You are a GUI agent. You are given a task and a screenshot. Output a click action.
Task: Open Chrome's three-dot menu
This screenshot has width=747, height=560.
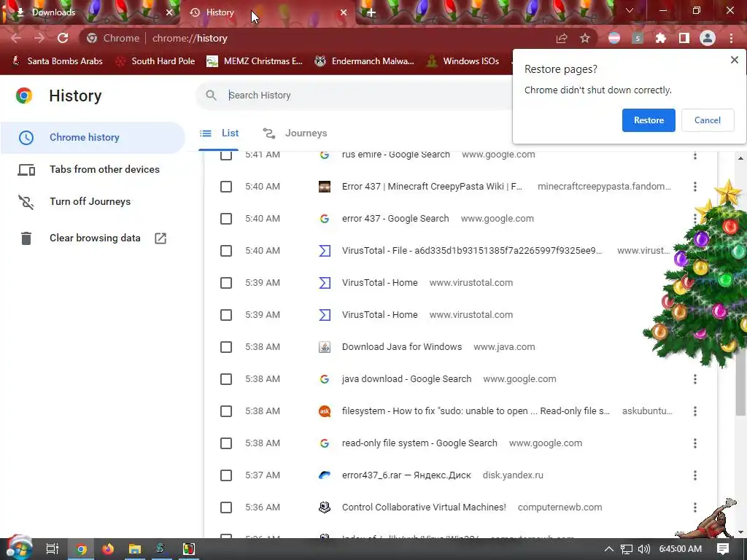pos(731,38)
